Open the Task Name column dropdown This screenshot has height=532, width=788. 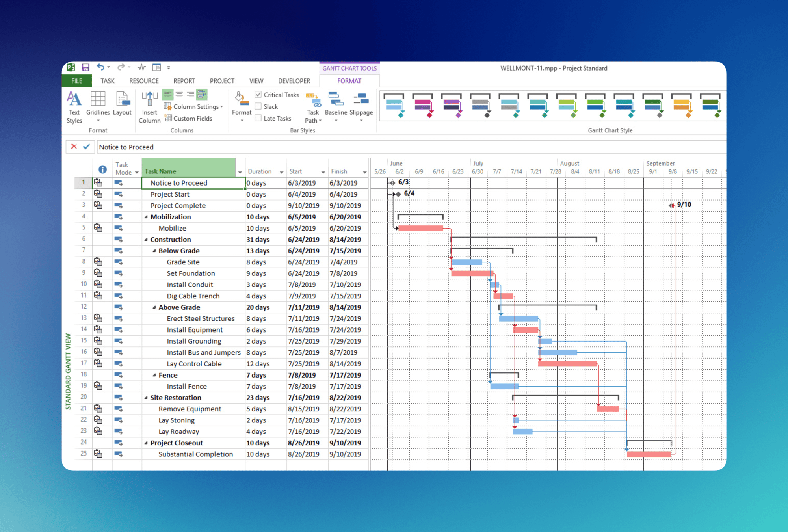tap(240, 172)
